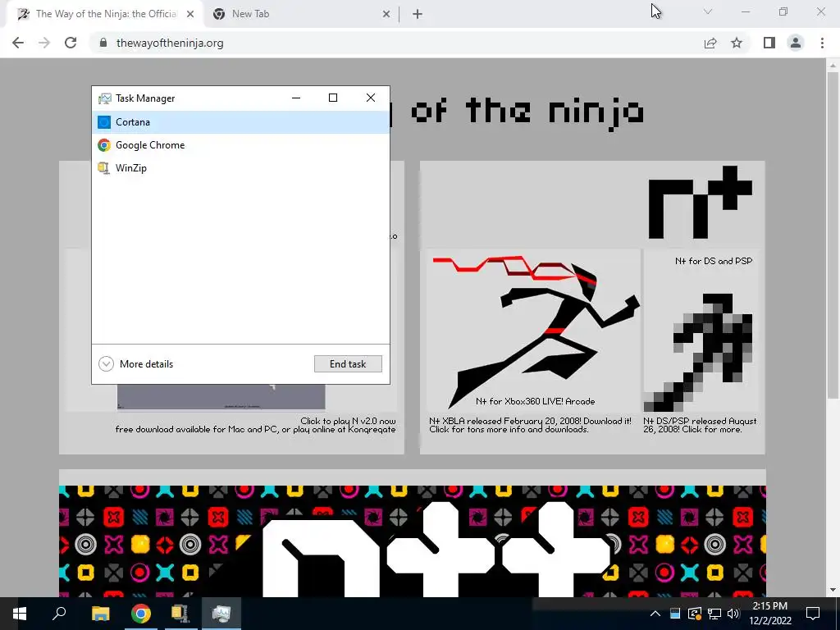This screenshot has width=840, height=630.
Task: Click the N++ colorful banner image
Action: [413, 541]
